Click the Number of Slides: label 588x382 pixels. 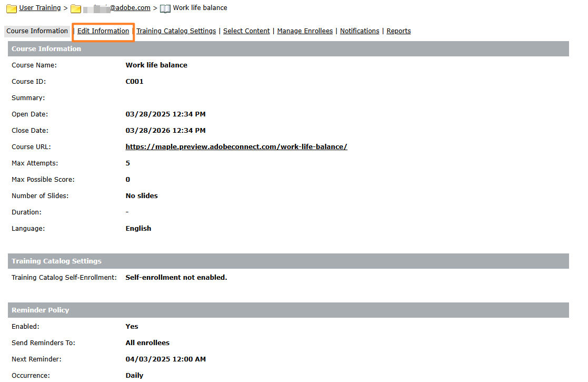[40, 196]
